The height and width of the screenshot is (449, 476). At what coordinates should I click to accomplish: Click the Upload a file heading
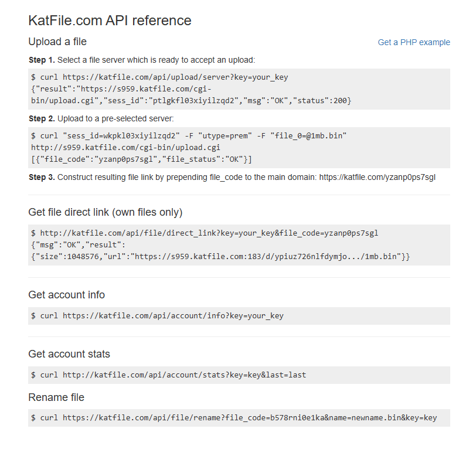click(x=57, y=42)
